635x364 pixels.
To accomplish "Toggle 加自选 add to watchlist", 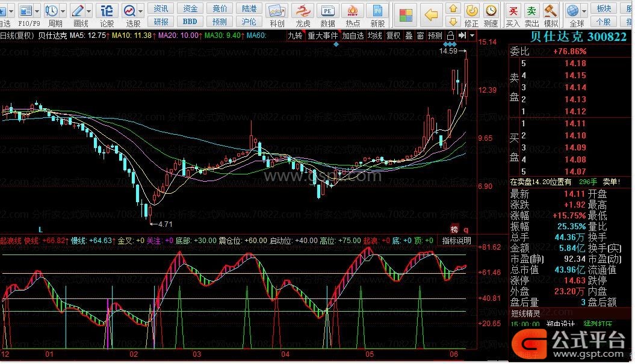I will coord(353,35).
